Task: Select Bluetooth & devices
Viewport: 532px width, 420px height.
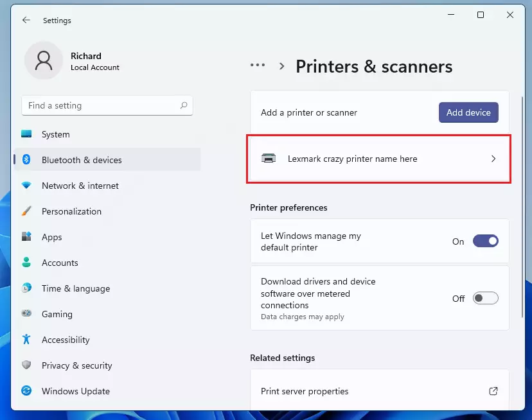Action: coord(107,159)
